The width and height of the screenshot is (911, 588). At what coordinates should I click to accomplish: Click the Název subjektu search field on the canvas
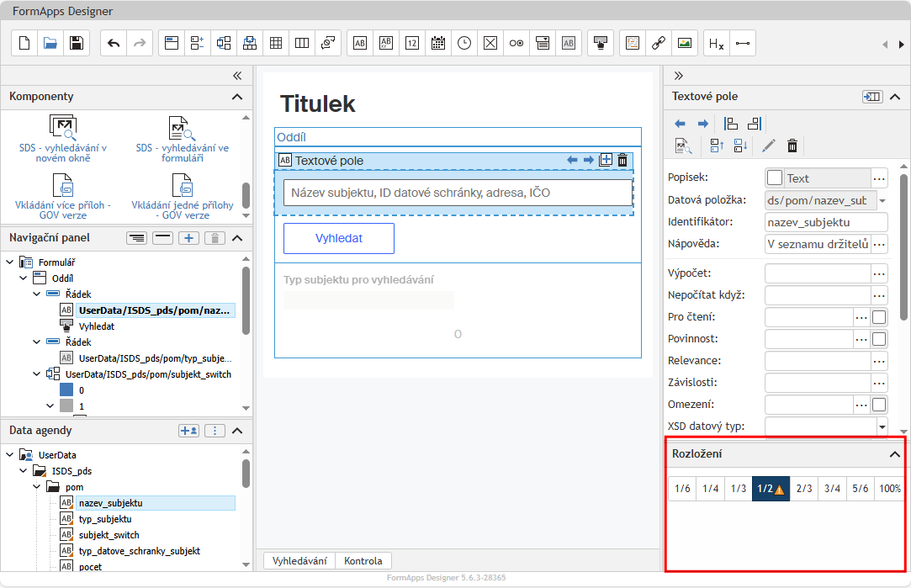coord(458,193)
